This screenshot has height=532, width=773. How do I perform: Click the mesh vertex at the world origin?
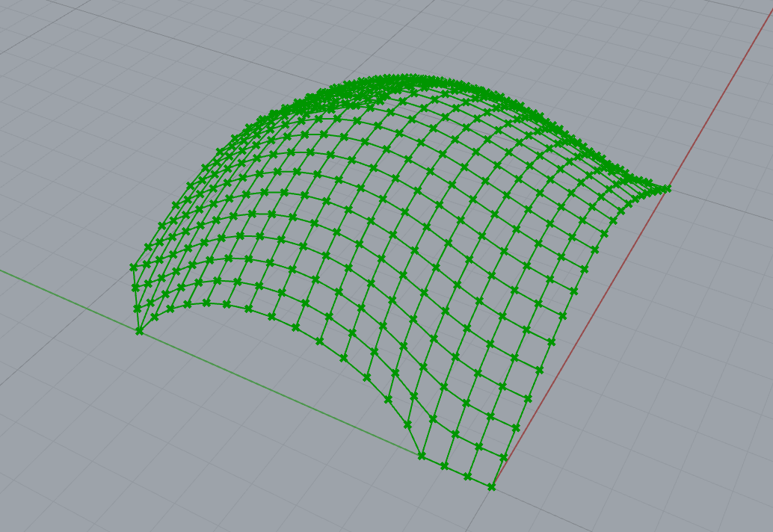(491, 487)
